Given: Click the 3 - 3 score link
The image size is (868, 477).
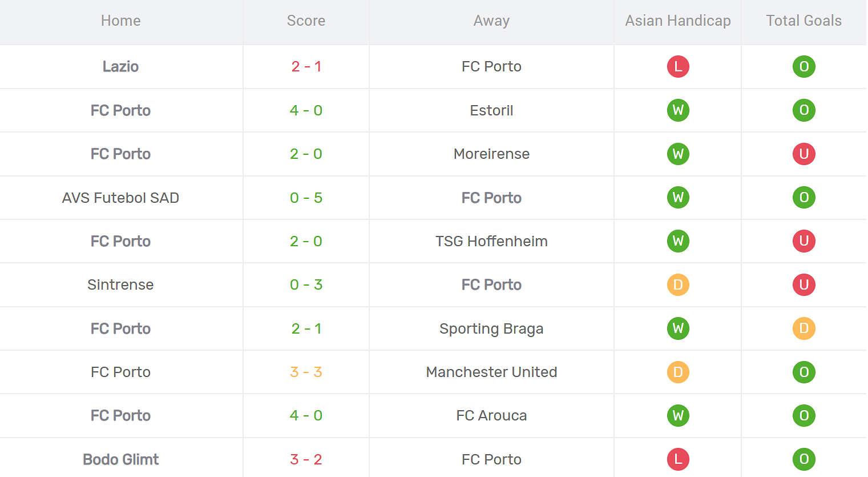Looking at the screenshot, I should [306, 372].
